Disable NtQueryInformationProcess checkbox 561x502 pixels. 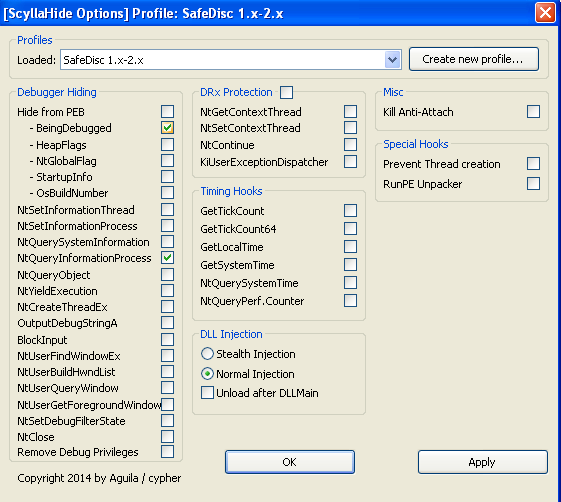pyautogui.click(x=167, y=258)
